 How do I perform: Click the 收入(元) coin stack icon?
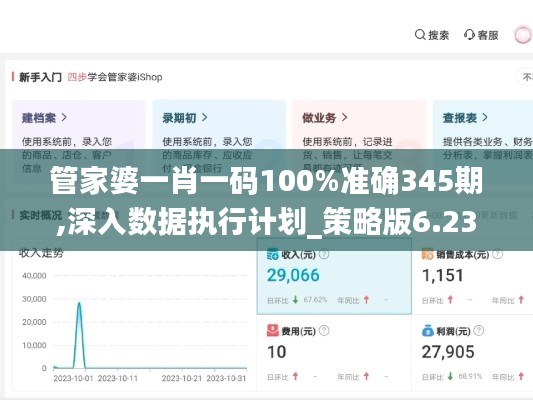pos(273,254)
